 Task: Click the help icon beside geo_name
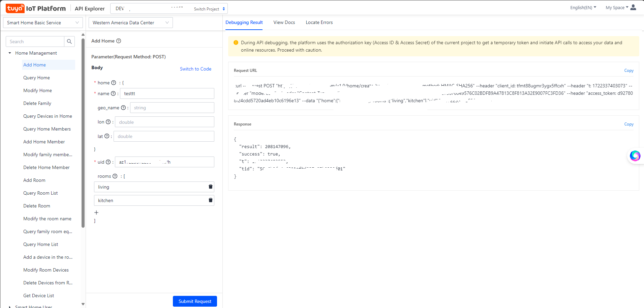[x=123, y=108]
